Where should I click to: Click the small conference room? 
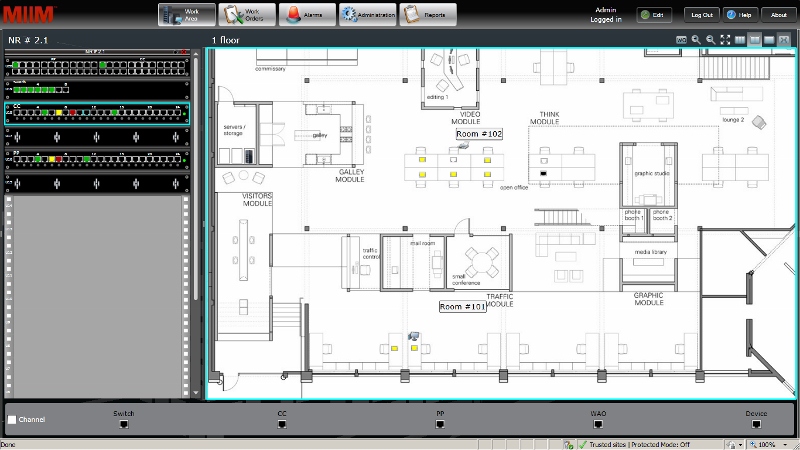(x=478, y=262)
